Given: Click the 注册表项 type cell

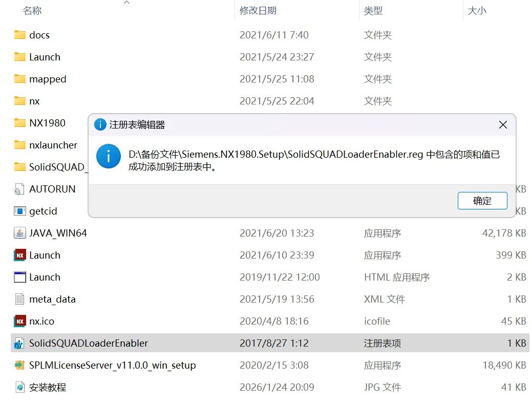Looking at the screenshot, I should pyautogui.click(x=382, y=343).
